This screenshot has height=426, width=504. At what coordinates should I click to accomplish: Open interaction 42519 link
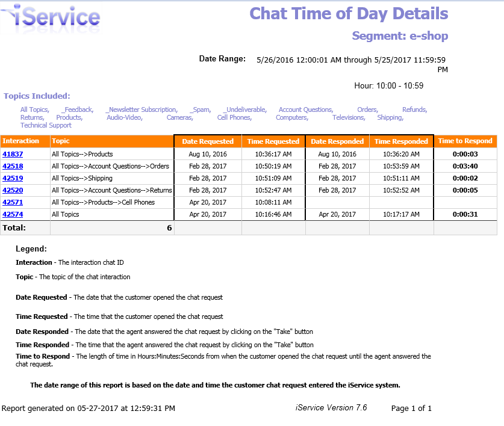(x=13, y=178)
